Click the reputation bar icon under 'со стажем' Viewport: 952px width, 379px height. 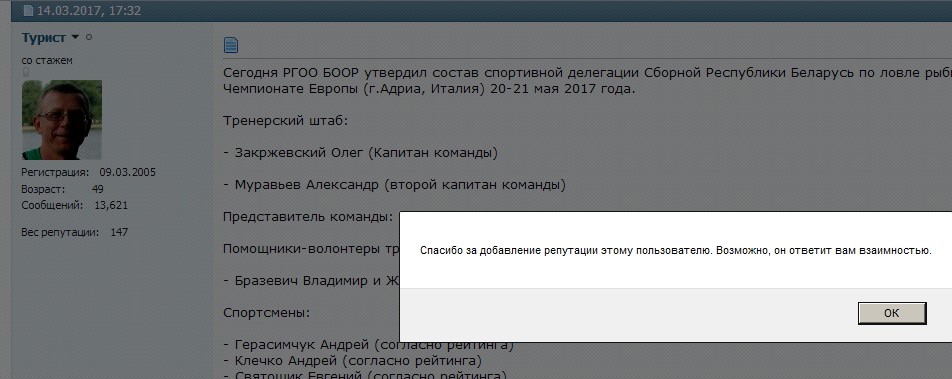pyautogui.click(x=26, y=72)
